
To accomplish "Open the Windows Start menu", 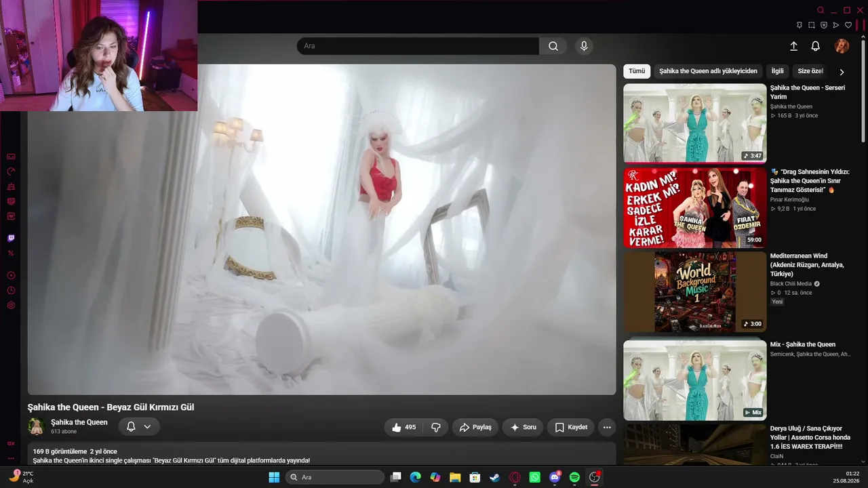I will tap(274, 477).
